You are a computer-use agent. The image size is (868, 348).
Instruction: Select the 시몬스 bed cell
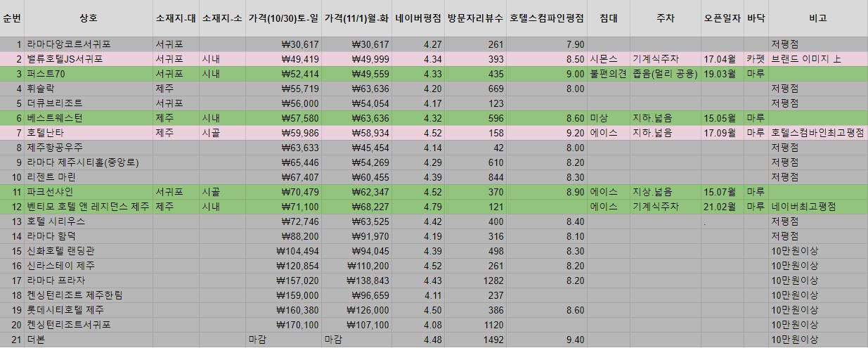coord(609,59)
